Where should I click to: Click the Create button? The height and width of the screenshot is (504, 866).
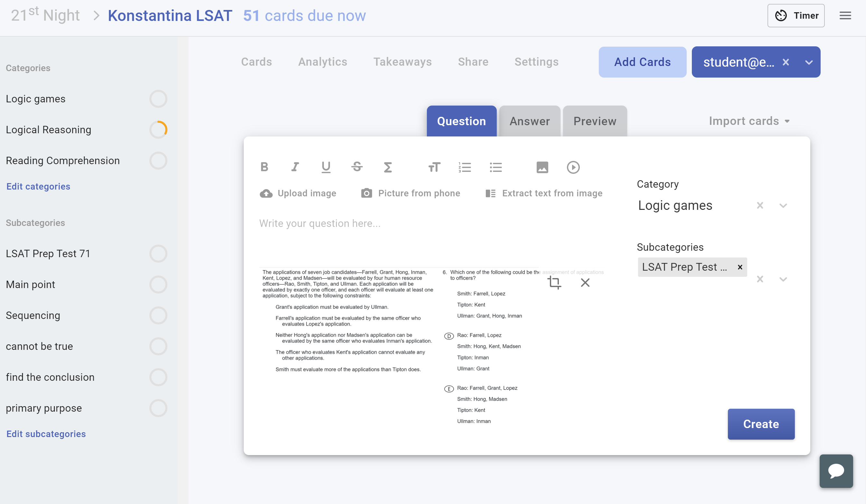click(x=761, y=424)
